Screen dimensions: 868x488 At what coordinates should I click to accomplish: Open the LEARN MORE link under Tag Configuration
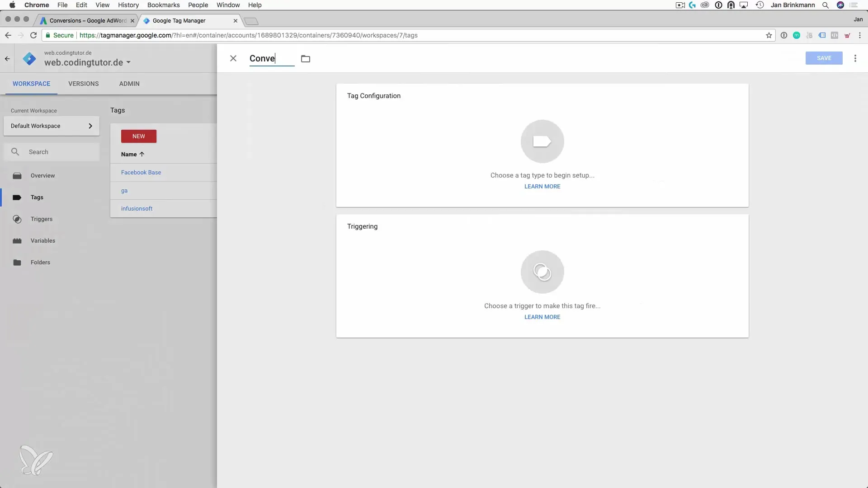point(542,187)
